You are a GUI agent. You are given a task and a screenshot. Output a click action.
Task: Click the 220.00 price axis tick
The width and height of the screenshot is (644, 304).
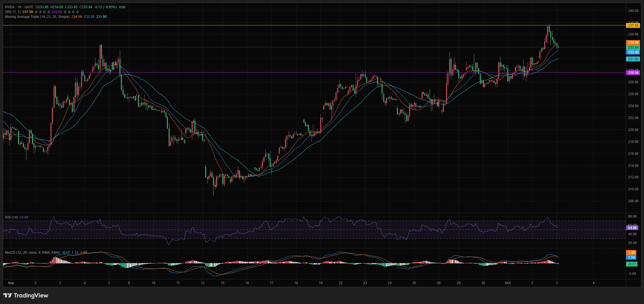[633, 130]
